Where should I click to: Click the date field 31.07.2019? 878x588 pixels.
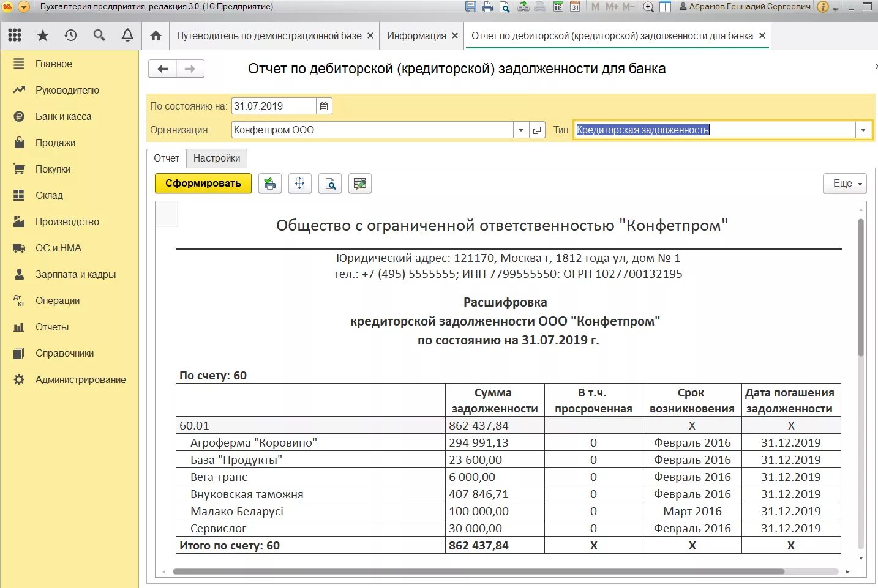(274, 106)
